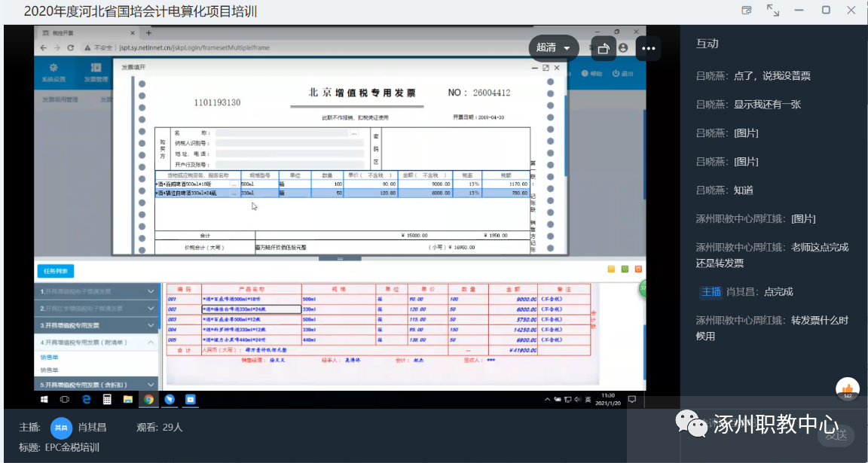
Task: Select the 发票领用管理 tab
Action: point(60,99)
